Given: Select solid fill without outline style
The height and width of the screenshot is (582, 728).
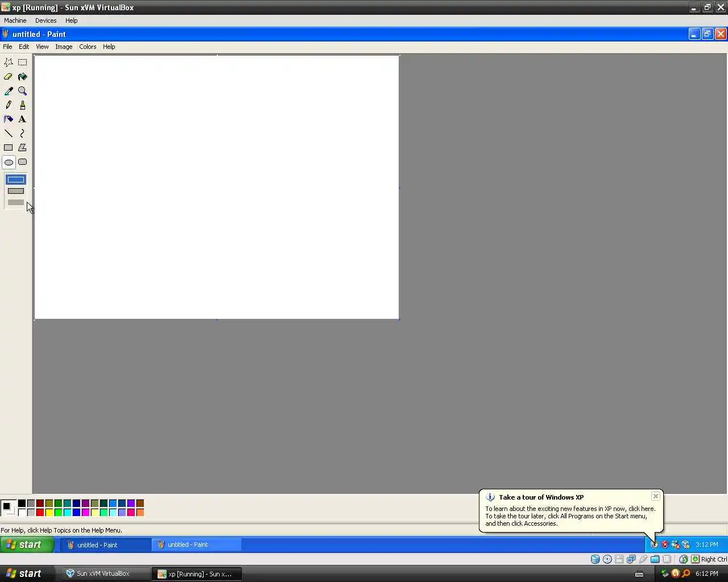Looking at the screenshot, I should point(16,202).
